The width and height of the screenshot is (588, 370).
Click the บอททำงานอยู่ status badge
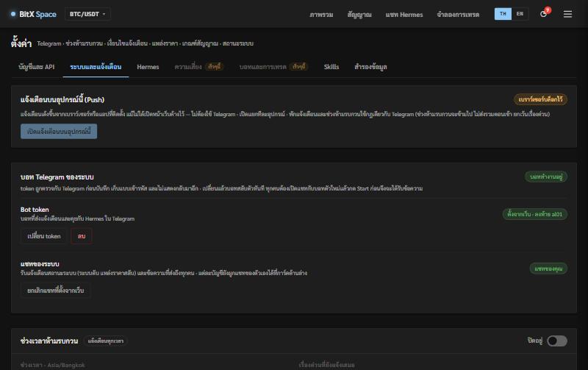tap(546, 177)
